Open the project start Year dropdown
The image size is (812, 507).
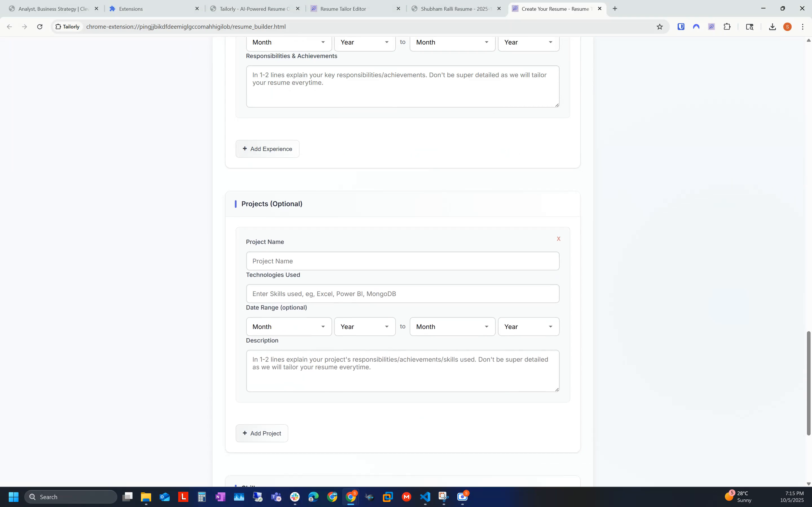[364, 326]
